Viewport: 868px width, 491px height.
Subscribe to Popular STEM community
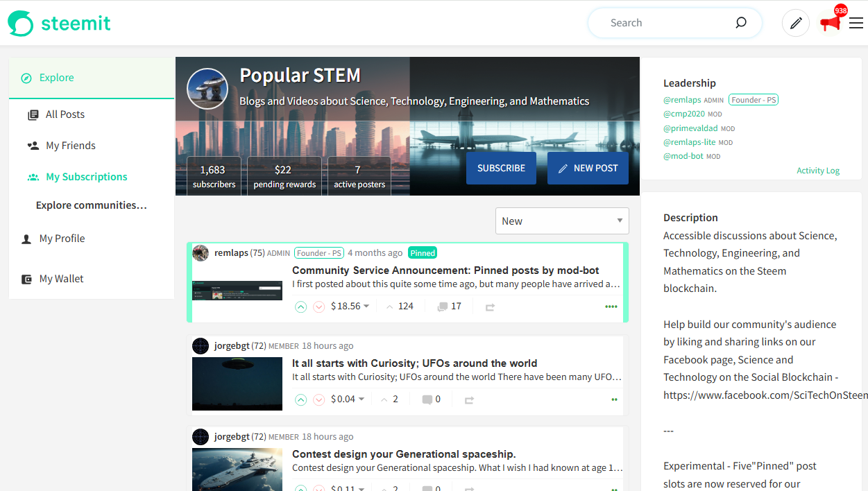coord(501,169)
